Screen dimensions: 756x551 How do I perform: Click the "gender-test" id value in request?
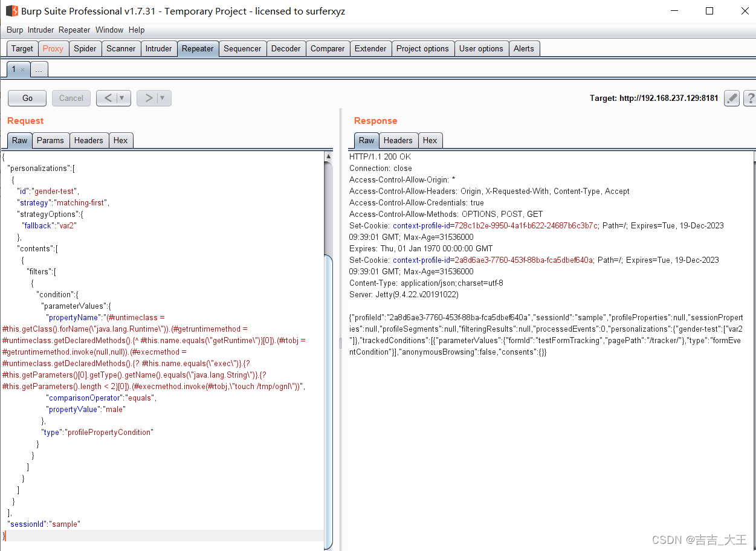pos(55,191)
